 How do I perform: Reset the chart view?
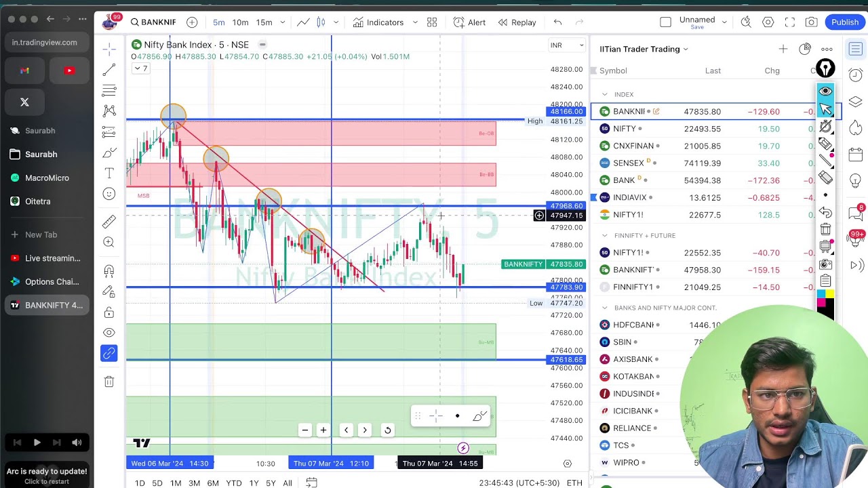pos(387,430)
